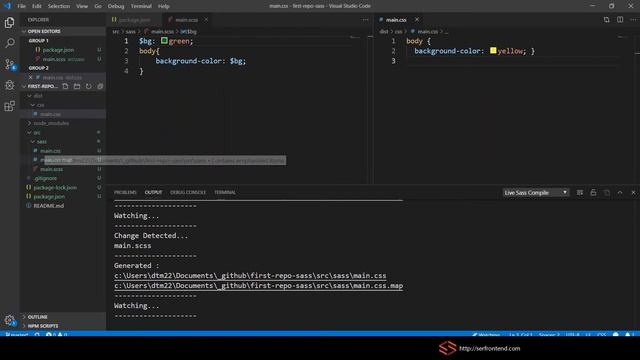Open generated main.css.map path link in output
Screen dimensions: 640x360
pos(258,286)
